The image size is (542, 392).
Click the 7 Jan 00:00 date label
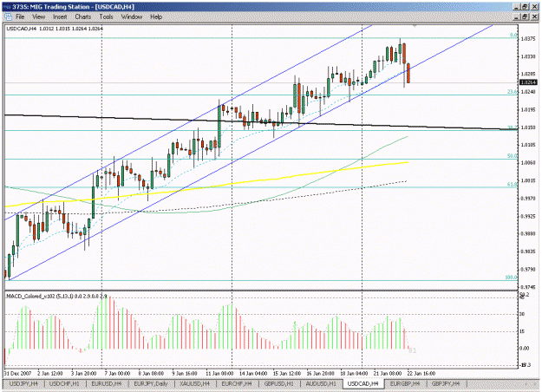coord(118,373)
